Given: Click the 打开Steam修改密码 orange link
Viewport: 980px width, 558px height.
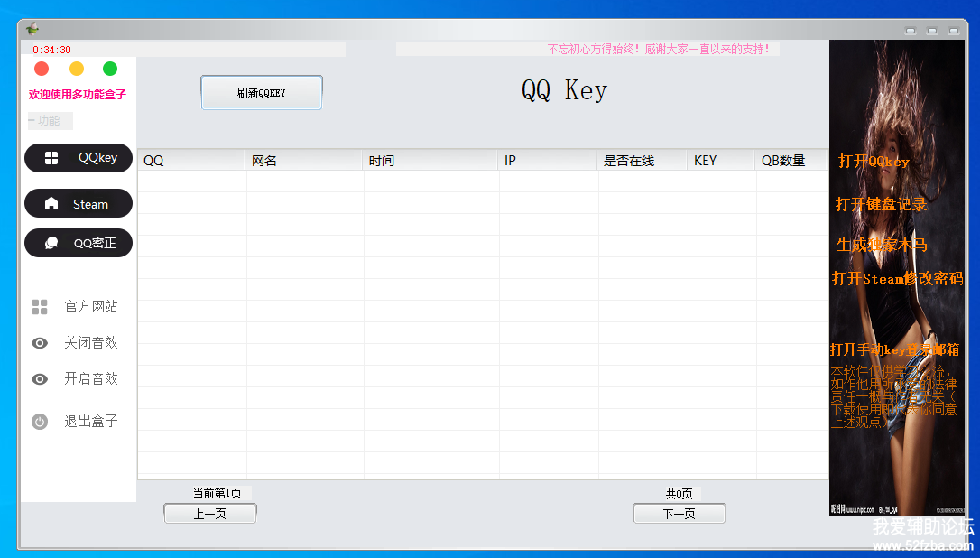Looking at the screenshot, I should 897,278.
